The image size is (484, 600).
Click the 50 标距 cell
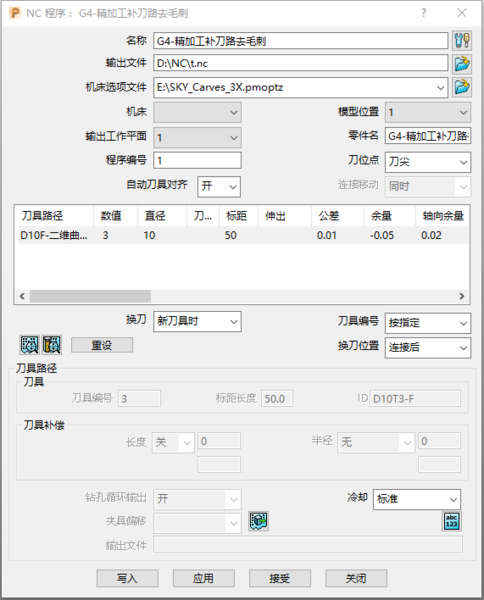point(230,235)
